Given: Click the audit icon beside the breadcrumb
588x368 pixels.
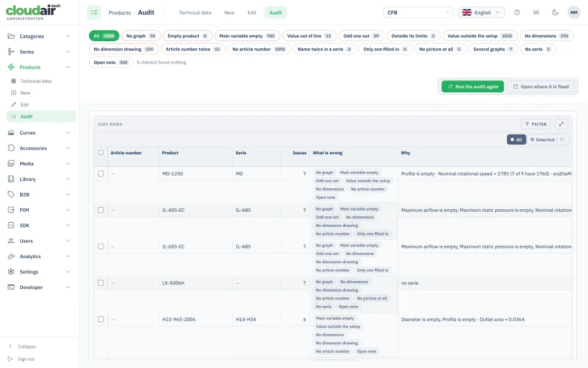Looking at the screenshot, I should (94, 12).
